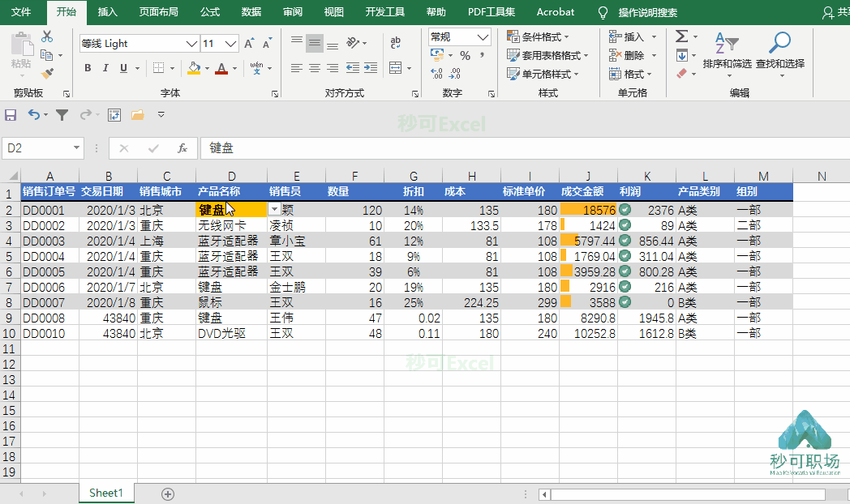Toggle center text horizontally
Image resolution: width=850 pixels, height=504 pixels.
point(315,68)
